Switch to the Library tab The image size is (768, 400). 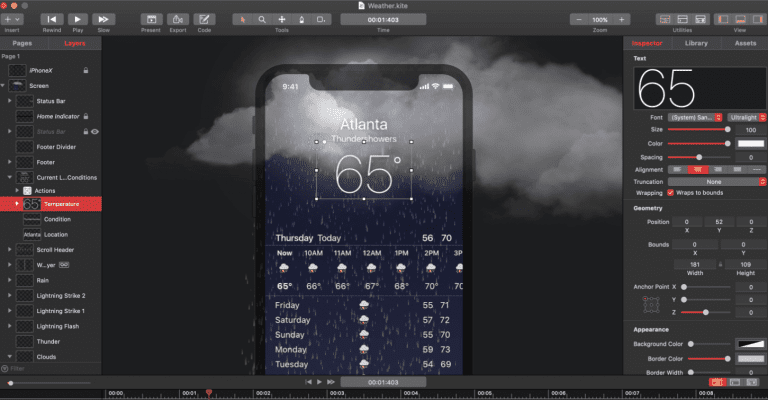point(696,43)
